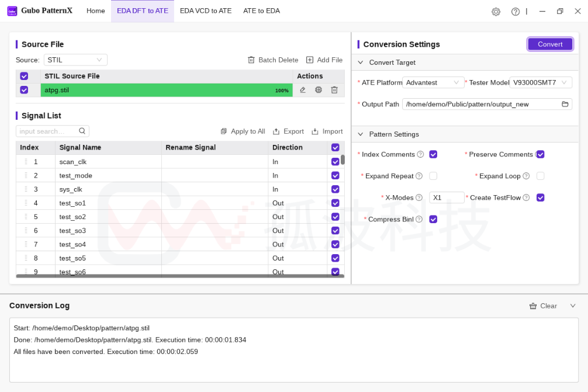Show help for Index Comments
This screenshot has width=588, height=392.
coord(420,154)
